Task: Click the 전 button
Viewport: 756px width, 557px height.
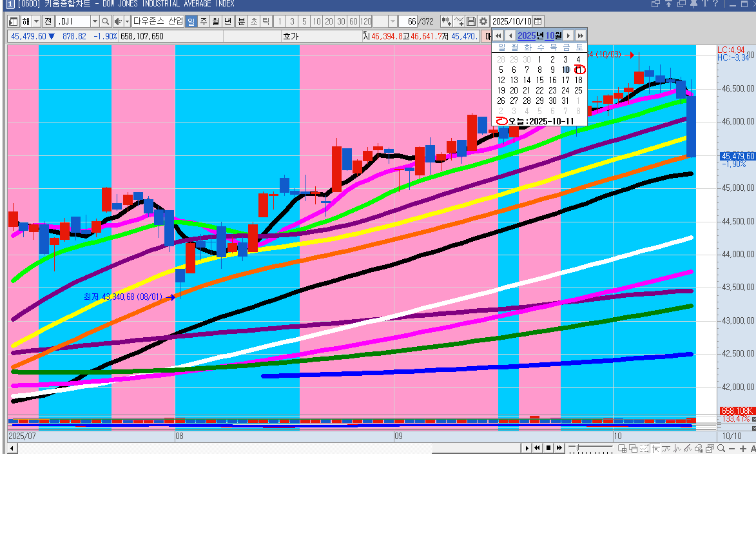Action: click(x=48, y=22)
